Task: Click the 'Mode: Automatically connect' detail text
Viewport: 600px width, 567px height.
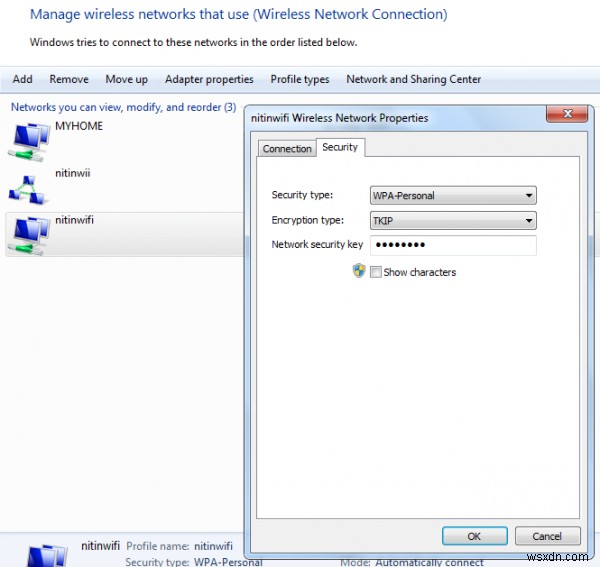Action: coord(412,562)
